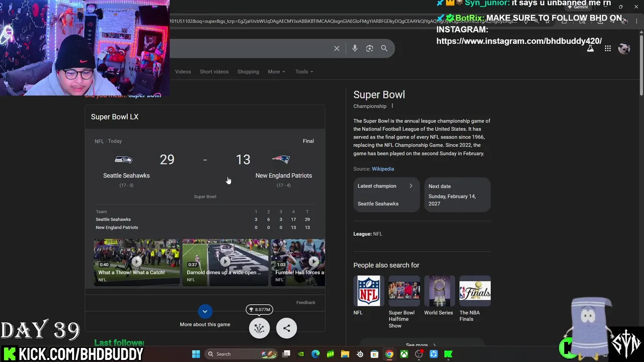Screen dimensions: 644x362
Task: Click the share button below the scoreboard
Action: (x=286, y=328)
